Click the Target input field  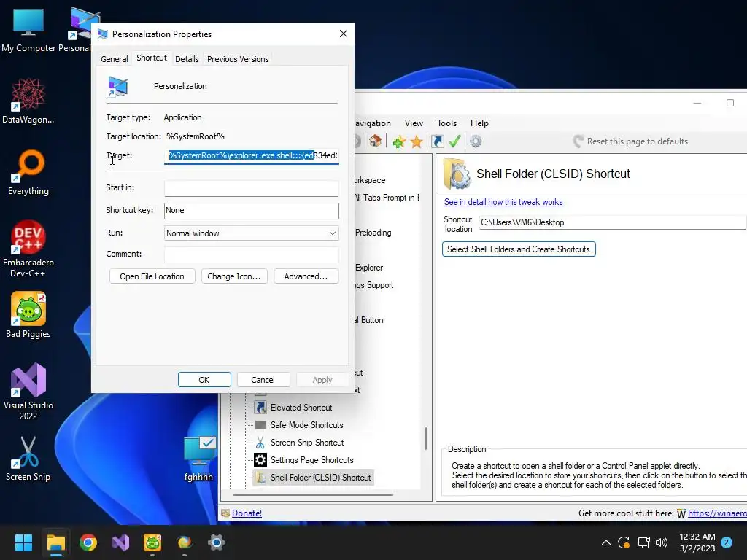click(x=252, y=156)
